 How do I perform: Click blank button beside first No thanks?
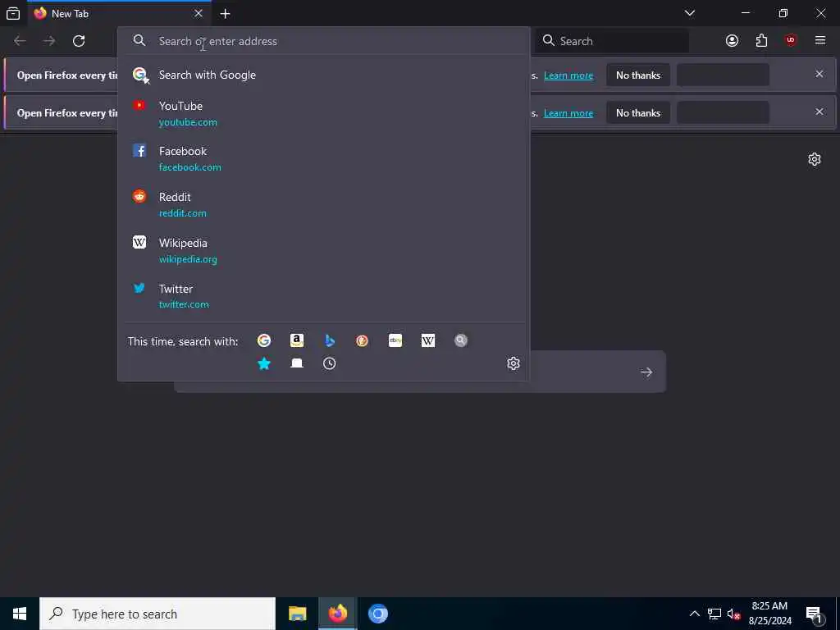click(x=724, y=75)
